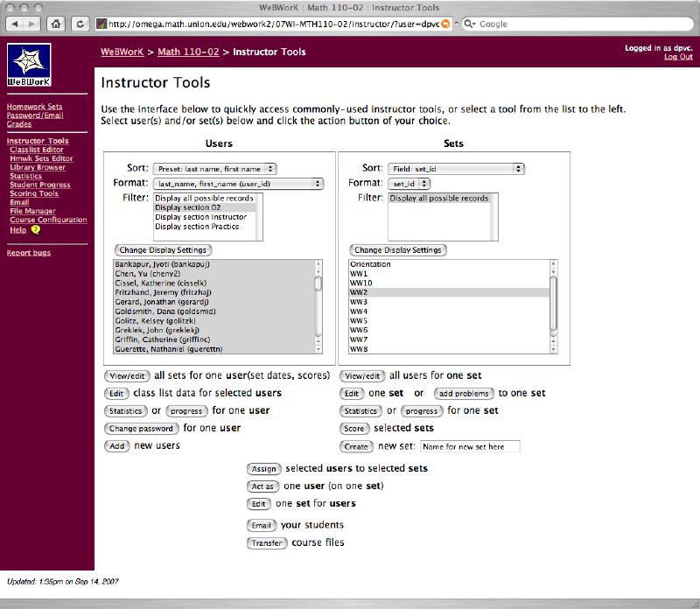Viewport: 700px width, 609px height.
Task: Open Homework Sets in the sidebar
Action: tap(34, 106)
